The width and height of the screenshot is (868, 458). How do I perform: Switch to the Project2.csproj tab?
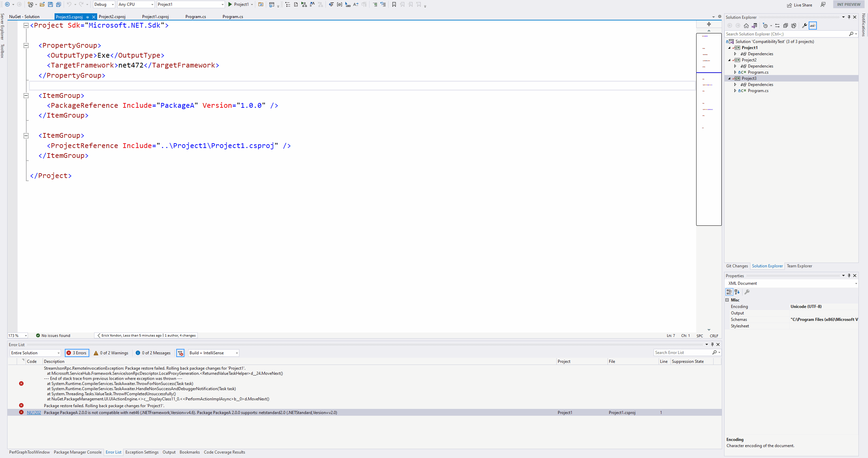pyautogui.click(x=112, y=16)
